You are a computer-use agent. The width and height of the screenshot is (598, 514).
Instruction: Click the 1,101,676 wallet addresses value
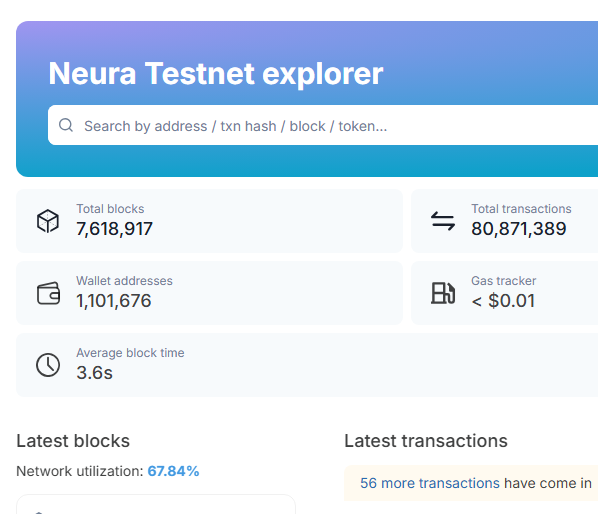point(114,301)
